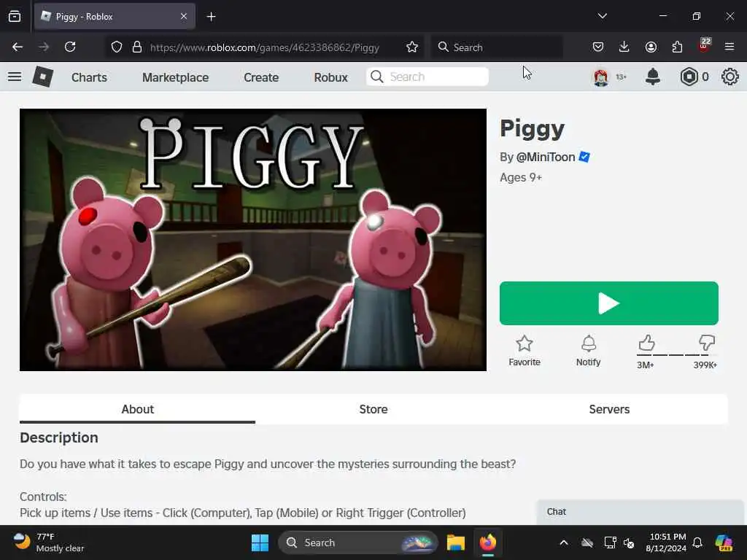
Task: View site security padlock info
Action: click(x=137, y=47)
